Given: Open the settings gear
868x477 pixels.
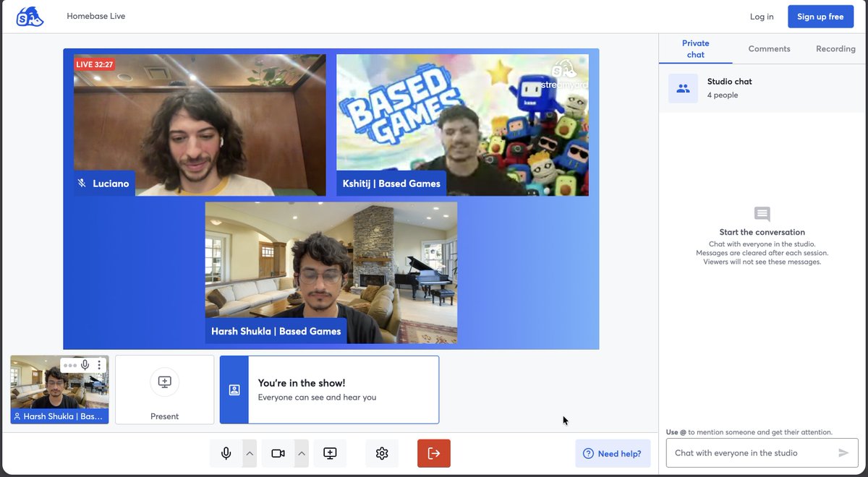Looking at the screenshot, I should (382, 453).
